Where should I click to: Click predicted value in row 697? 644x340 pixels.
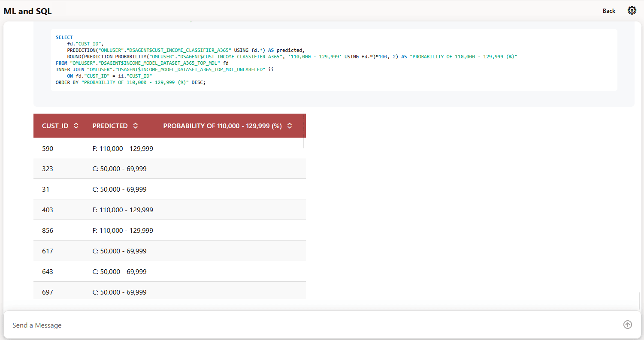point(120,292)
